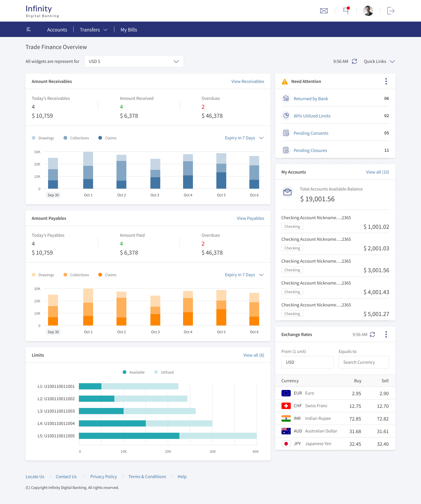421x504 pixels.
Task: Toggle Available series in Limits chart
Action: coord(133,372)
